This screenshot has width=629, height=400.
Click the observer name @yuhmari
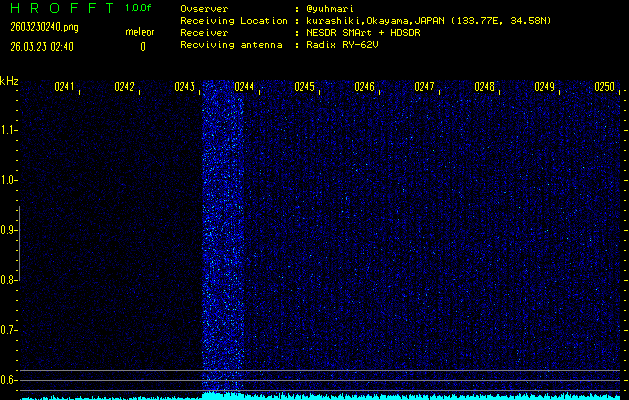tap(330, 9)
